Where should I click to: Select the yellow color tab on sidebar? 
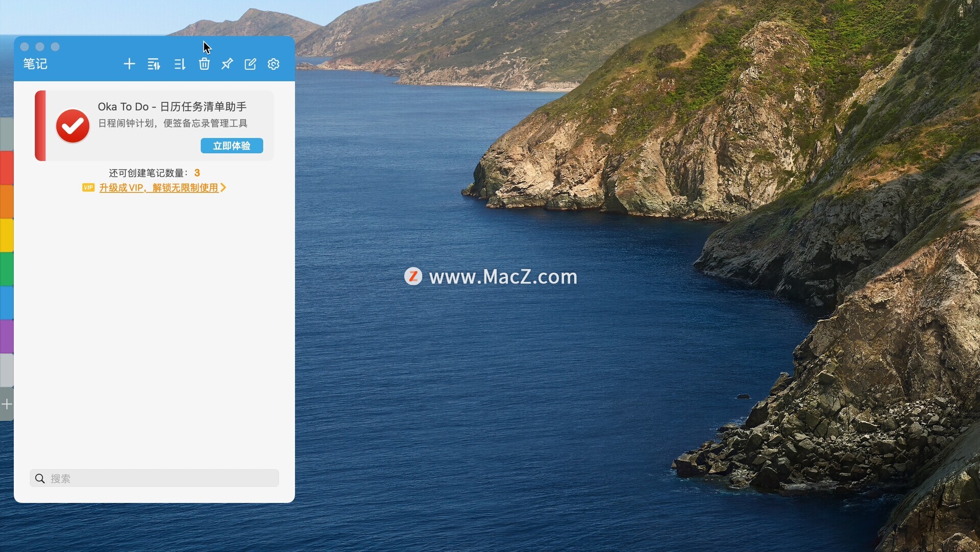pos(7,235)
